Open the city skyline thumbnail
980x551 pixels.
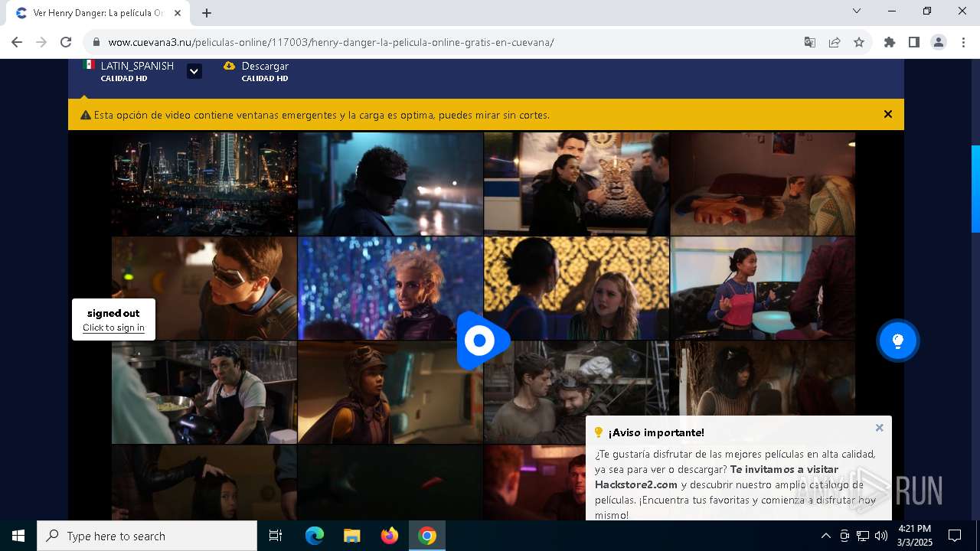pos(204,184)
